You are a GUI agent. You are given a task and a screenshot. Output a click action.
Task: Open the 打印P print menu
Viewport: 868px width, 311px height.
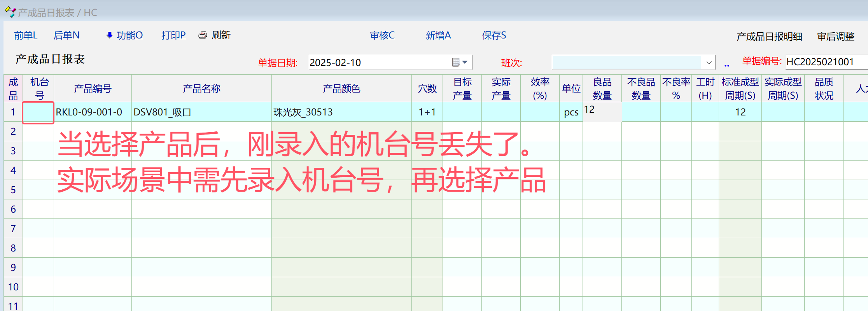pyautogui.click(x=173, y=35)
